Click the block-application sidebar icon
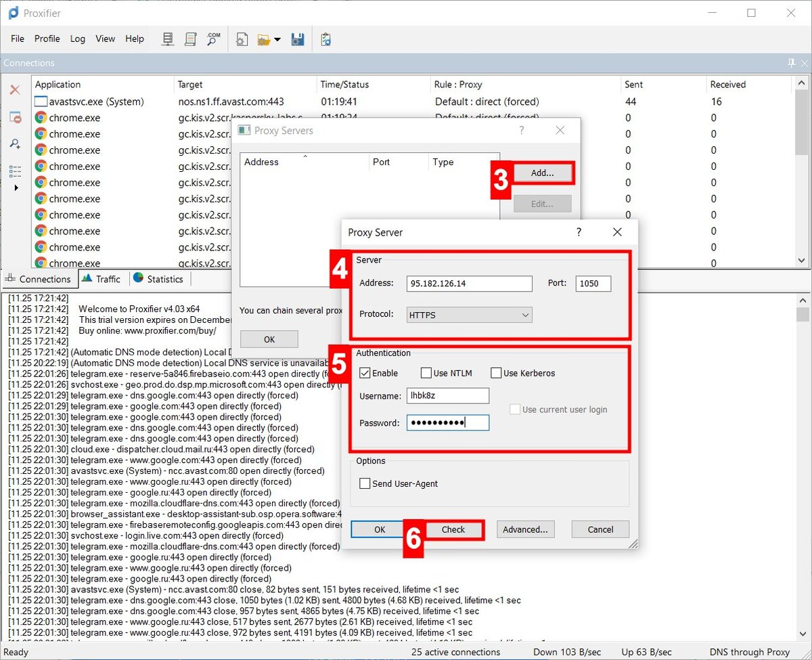Image resolution: width=812 pixels, height=660 pixels. [15, 117]
